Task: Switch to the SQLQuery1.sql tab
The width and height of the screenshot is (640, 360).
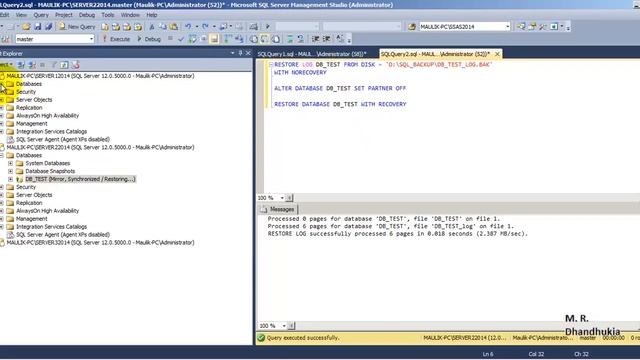Action: 312,54
